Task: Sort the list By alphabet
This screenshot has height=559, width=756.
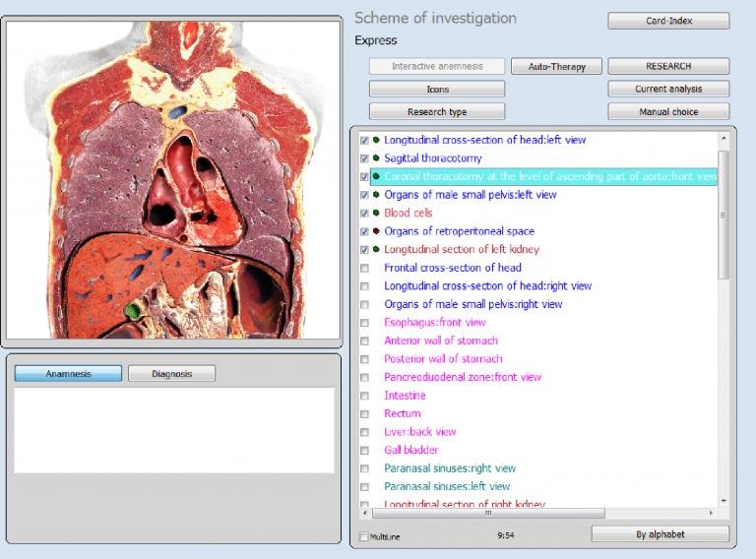Action: coord(660,534)
